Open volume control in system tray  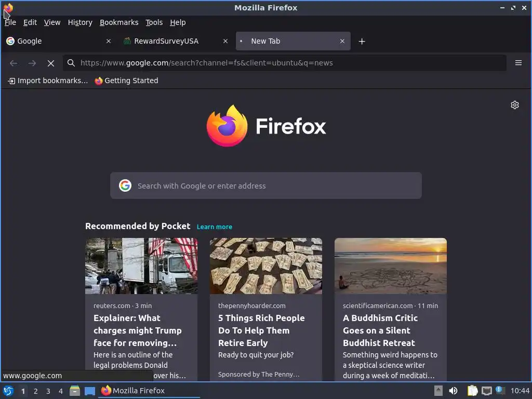pos(453,391)
